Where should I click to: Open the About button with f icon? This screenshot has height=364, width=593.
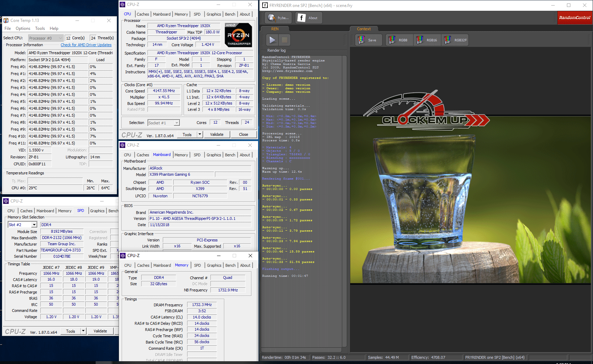pos(308,18)
